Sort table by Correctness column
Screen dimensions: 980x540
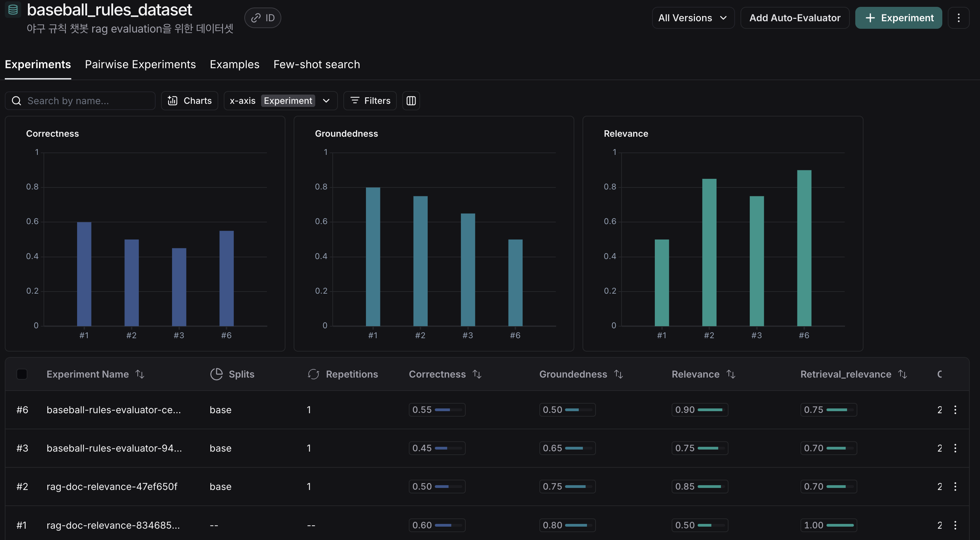pos(477,374)
